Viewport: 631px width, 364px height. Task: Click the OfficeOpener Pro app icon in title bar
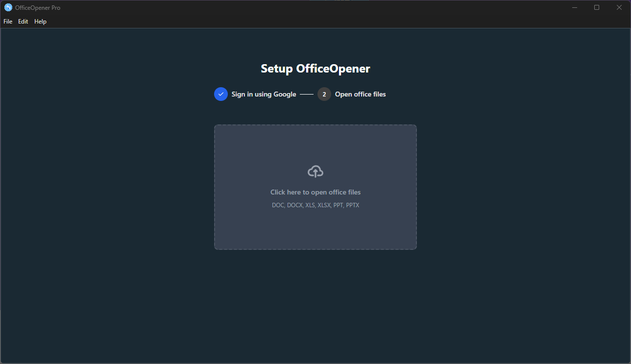click(8, 7)
